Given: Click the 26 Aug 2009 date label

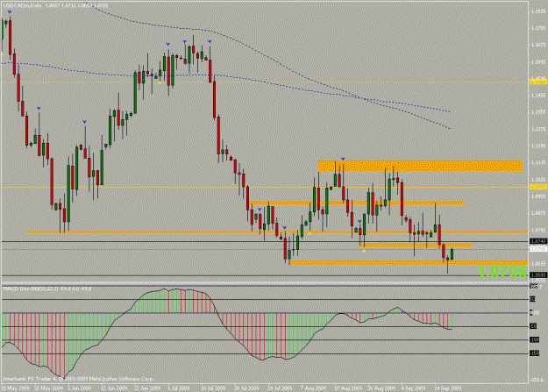Looking at the screenshot, I should [381, 388].
